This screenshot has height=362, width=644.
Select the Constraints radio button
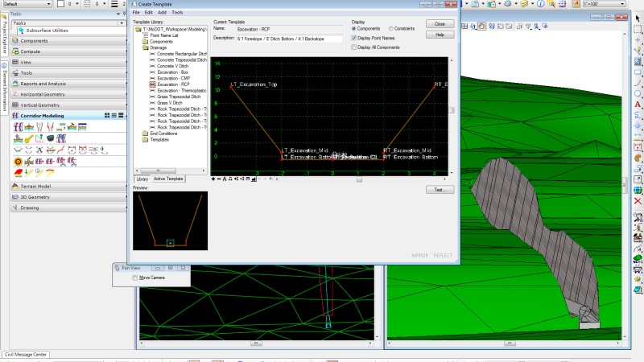point(392,29)
